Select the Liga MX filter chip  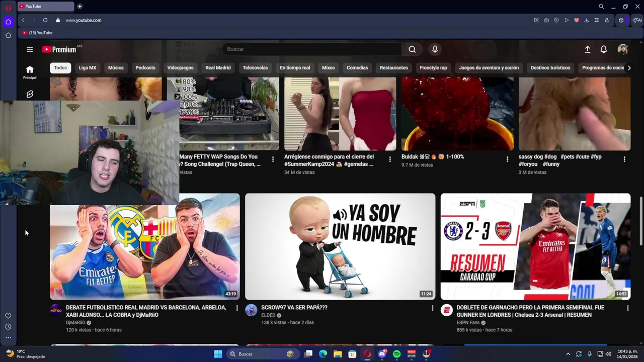pyautogui.click(x=88, y=68)
